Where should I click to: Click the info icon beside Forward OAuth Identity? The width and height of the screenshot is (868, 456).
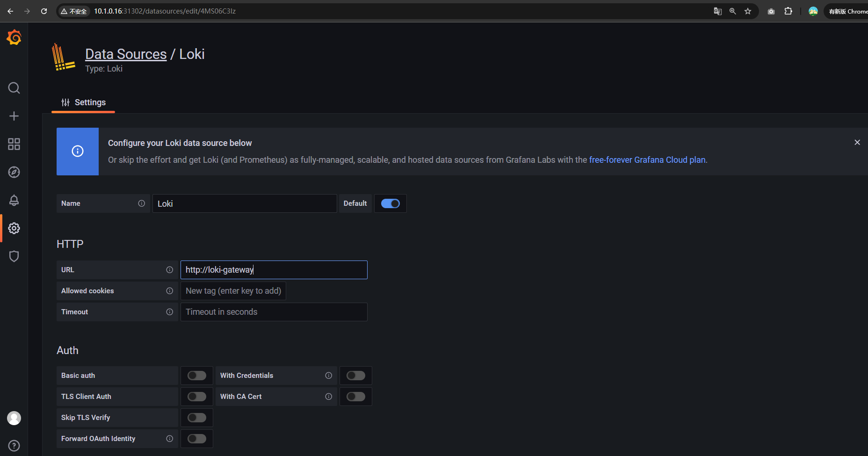coord(169,439)
